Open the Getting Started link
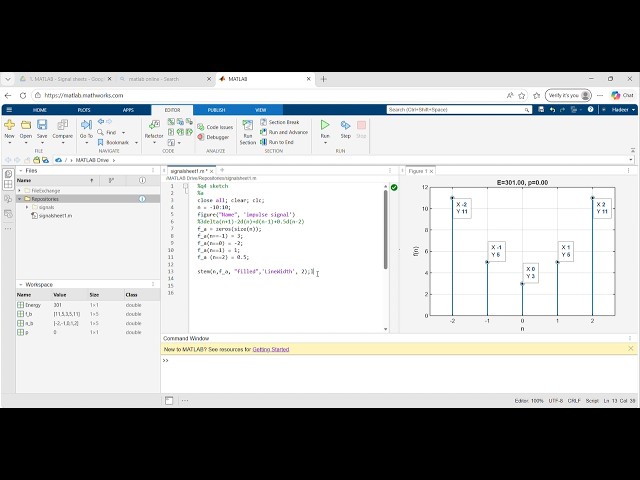 pos(271,349)
